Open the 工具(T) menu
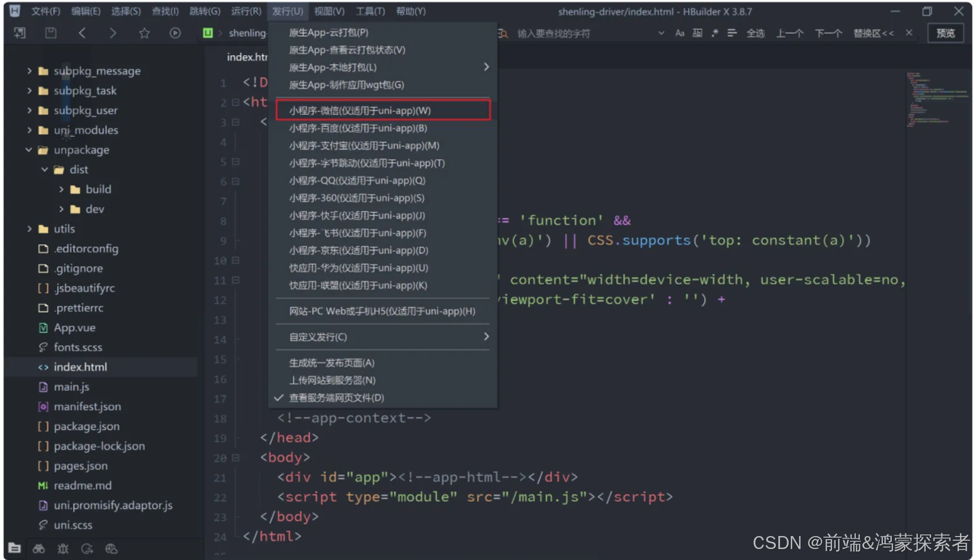 point(370,11)
